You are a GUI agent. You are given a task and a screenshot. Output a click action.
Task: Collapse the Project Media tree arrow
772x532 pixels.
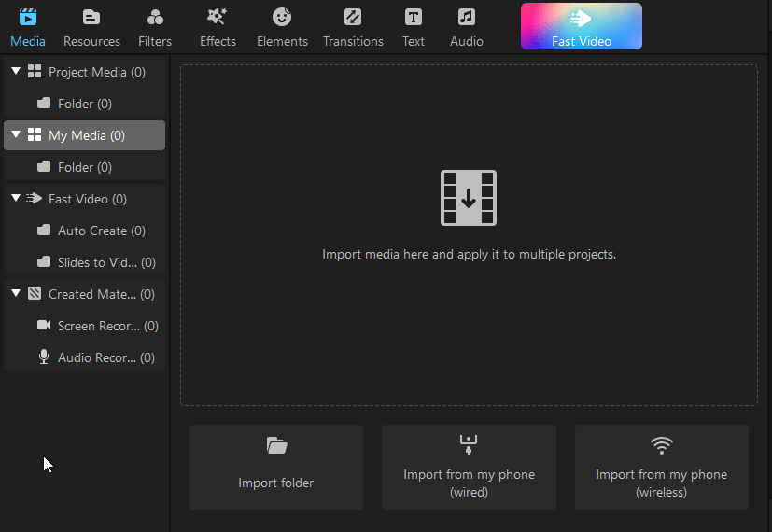16,71
